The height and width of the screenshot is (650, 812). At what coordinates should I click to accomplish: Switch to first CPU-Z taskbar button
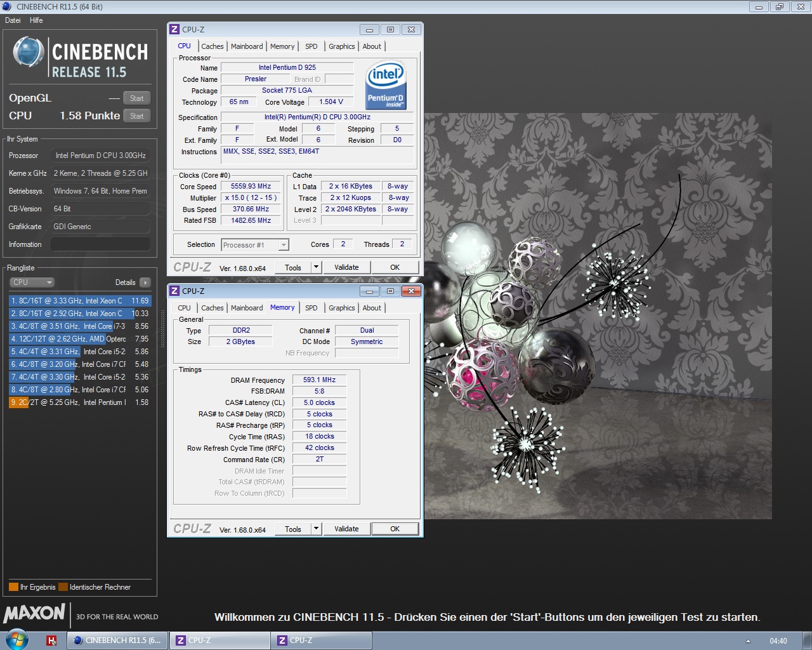pyautogui.click(x=219, y=640)
